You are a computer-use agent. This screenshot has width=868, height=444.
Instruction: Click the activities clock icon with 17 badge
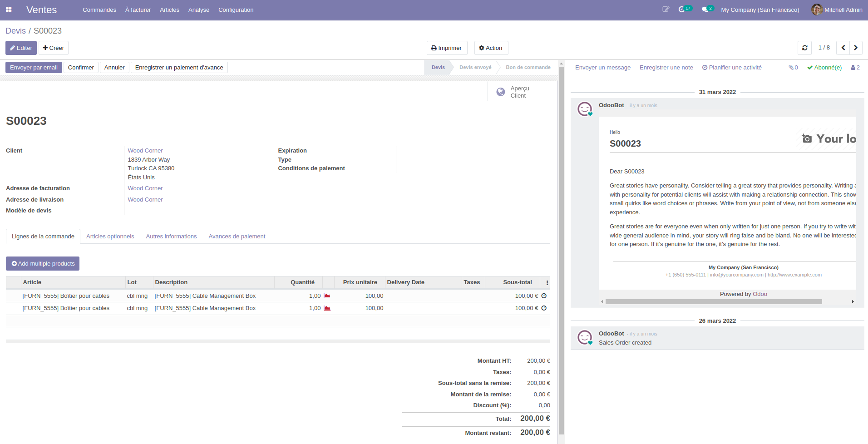683,10
